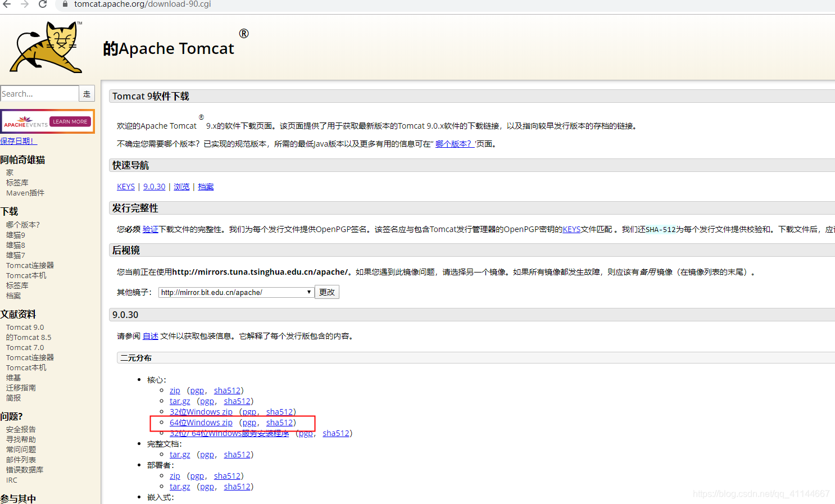Download 32位/64位 Windows服务安装程序
The height and width of the screenshot is (504, 835).
pos(229,433)
